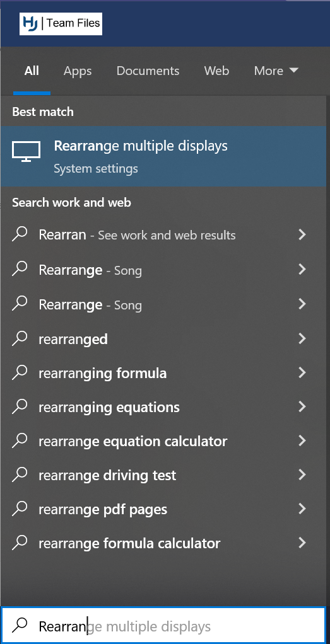
Task: Click the search icon beside rearrange pdf pages
Action: (20, 509)
